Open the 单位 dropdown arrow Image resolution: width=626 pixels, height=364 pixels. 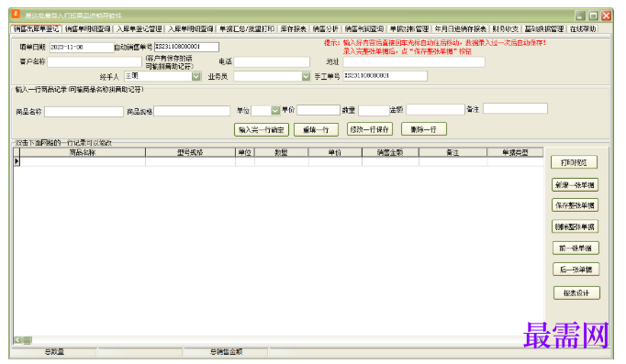pyautogui.click(x=275, y=110)
